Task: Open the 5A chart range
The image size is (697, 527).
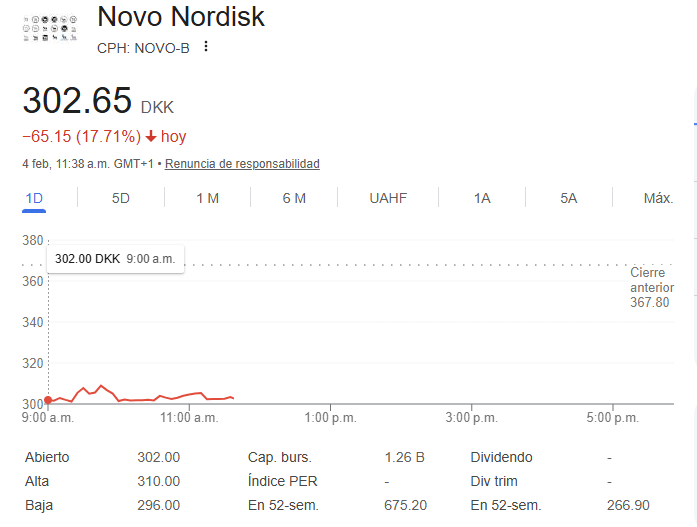Action: tap(569, 198)
